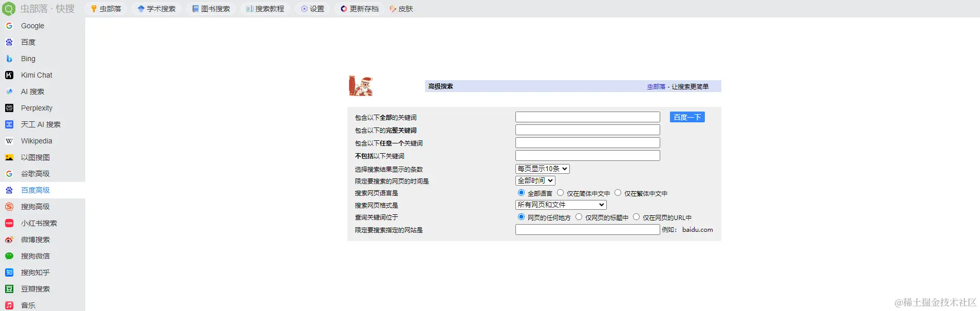Select the 仅在繁体中文中 radio button

point(618,193)
